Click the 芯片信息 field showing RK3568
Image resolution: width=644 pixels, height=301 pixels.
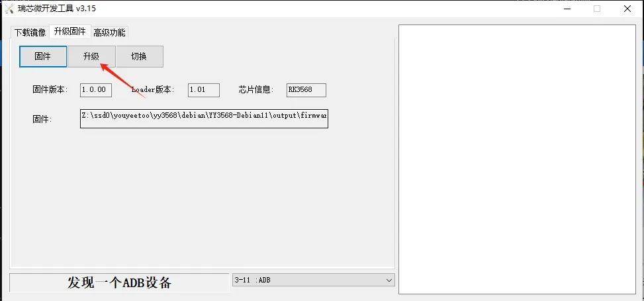coord(306,90)
